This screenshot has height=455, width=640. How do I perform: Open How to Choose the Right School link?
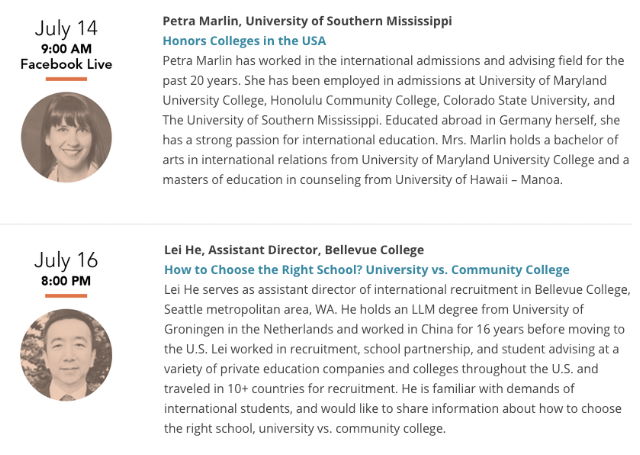point(367,270)
